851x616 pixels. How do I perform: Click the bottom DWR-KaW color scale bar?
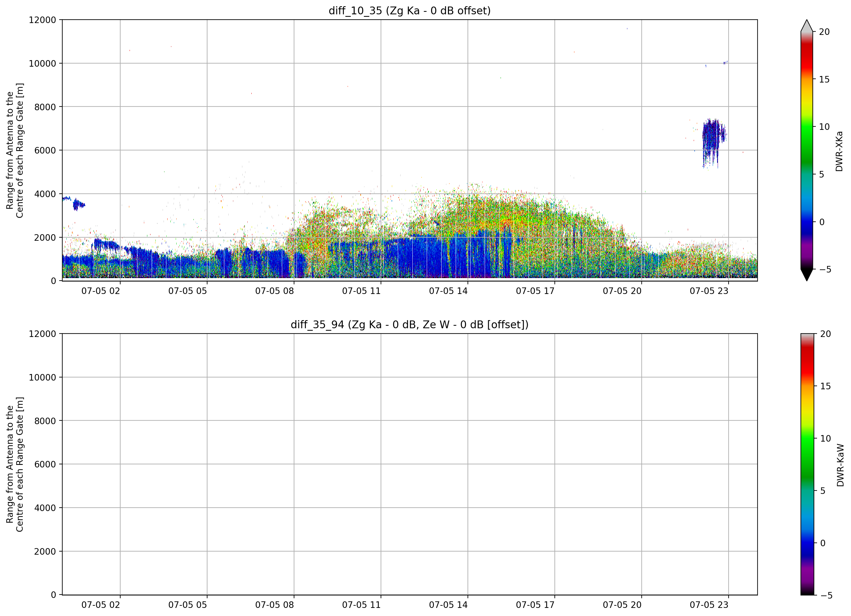coord(807,464)
